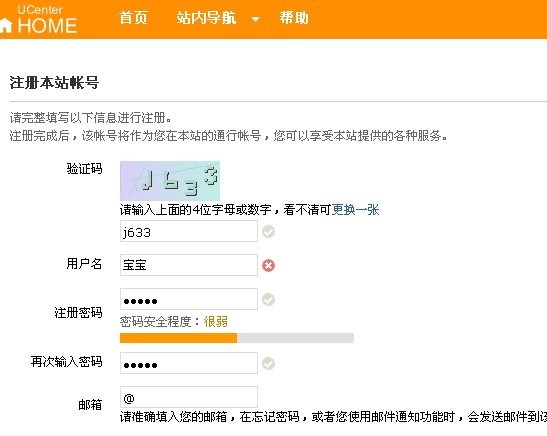Open the 帮助 menu item
Viewport: 547px width, 436px height.
[294, 18]
